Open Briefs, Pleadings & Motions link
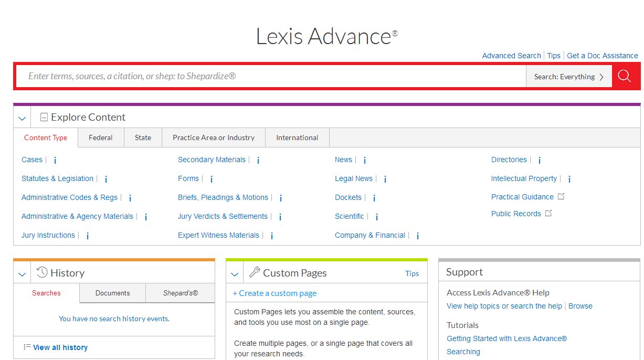 click(223, 197)
